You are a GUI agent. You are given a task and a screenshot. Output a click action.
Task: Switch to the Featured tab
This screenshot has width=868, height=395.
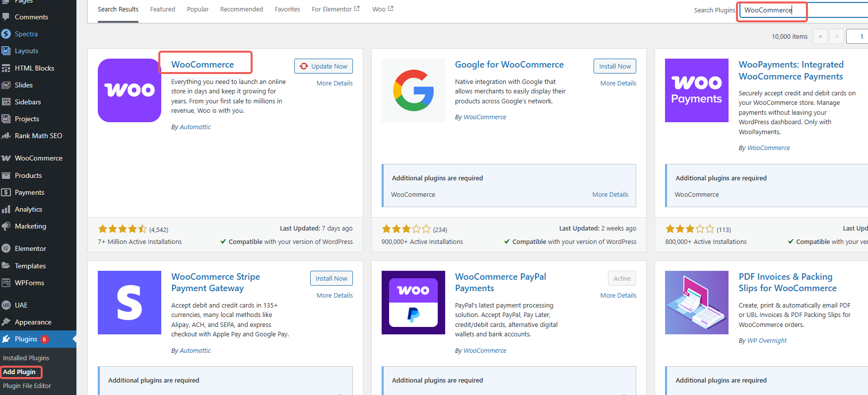pos(163,9)
